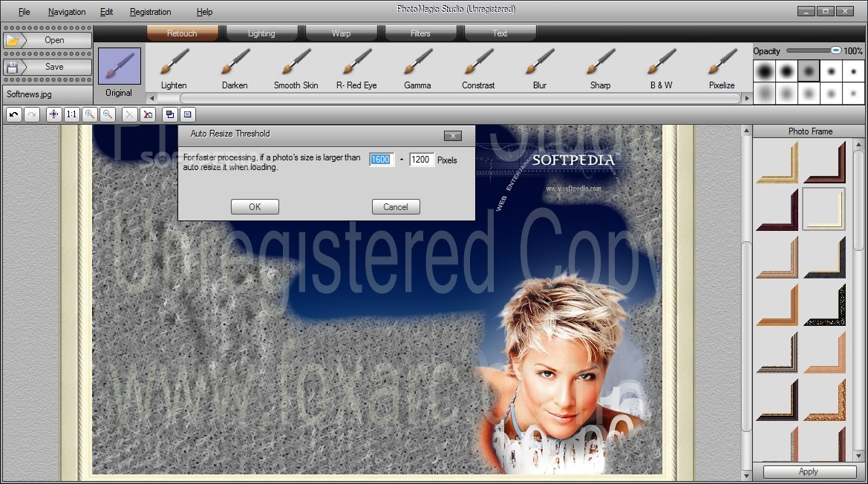Open the Navigation menu
This screenshot has width=868, height=484.
click(66, 12)
